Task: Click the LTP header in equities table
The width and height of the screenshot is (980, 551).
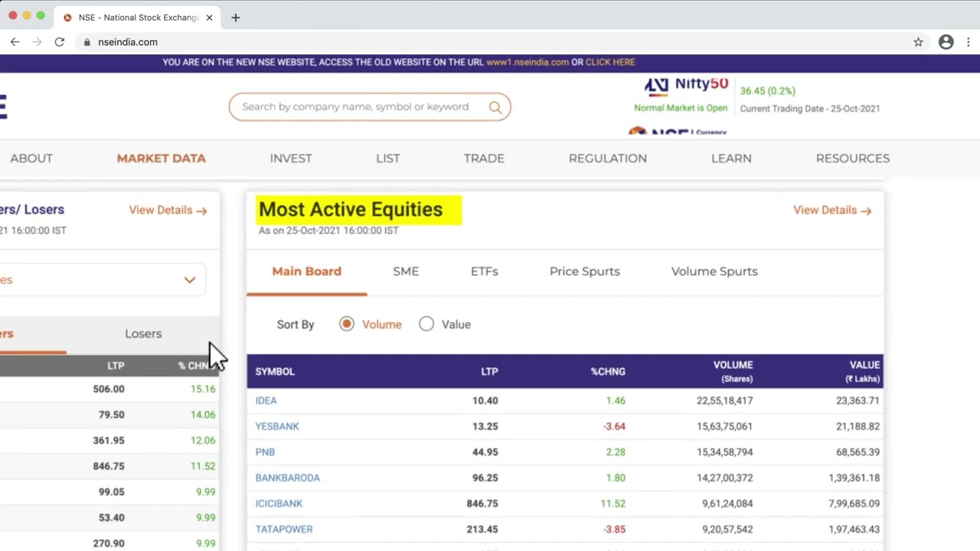Action: tap(489, 371)
